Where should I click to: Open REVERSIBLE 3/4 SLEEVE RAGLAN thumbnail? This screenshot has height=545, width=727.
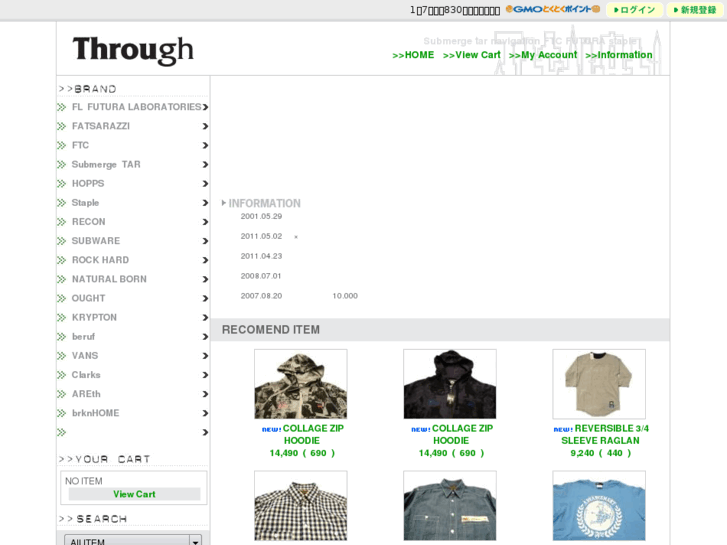pyautogui.click(x=599, y=384)
